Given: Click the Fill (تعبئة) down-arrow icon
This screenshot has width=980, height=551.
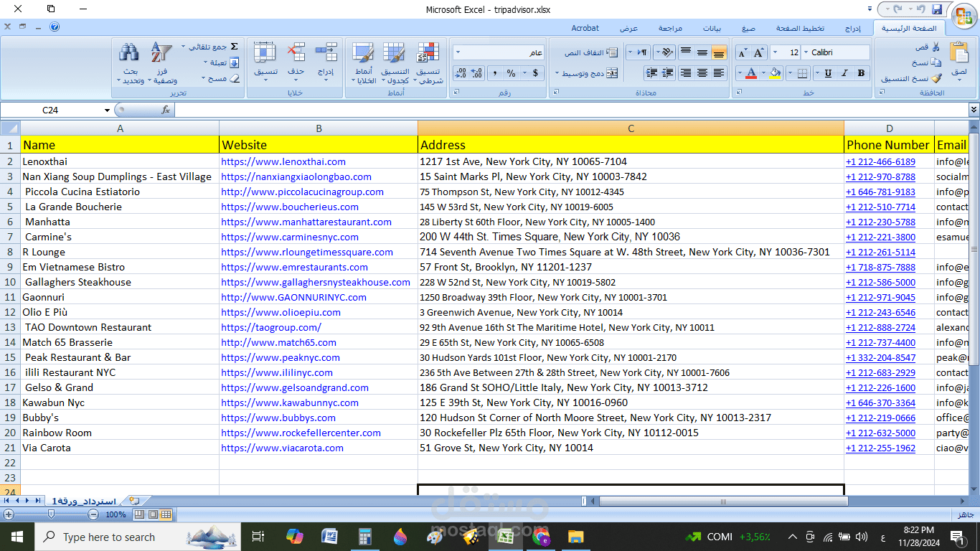Looking at the screenshot, I should point(234,62).
